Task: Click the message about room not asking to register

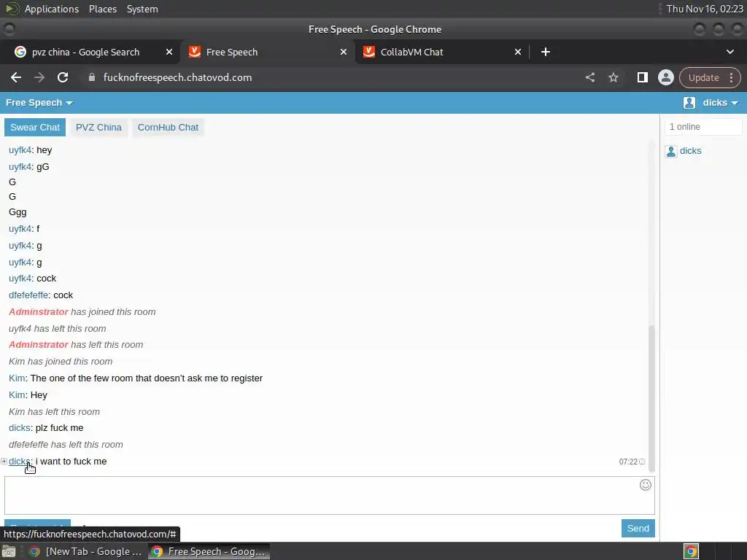Action: pyautogui.click(x=146, y=378)
